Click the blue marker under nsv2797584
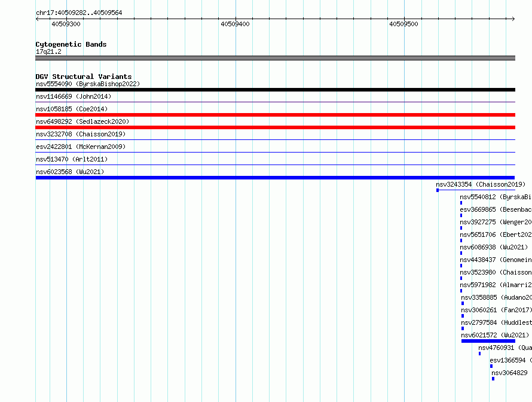The height and width of the screenshot is (402, 532). tap(463, 328)
